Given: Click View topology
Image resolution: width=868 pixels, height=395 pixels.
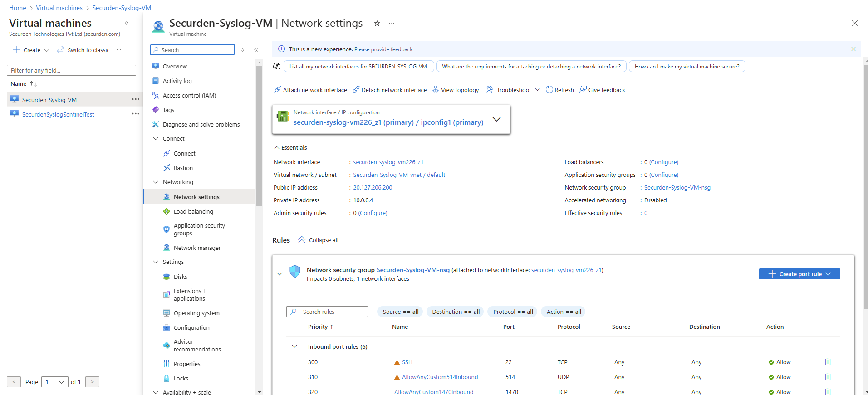Looking at the screenshot, I should click(456, 90).
